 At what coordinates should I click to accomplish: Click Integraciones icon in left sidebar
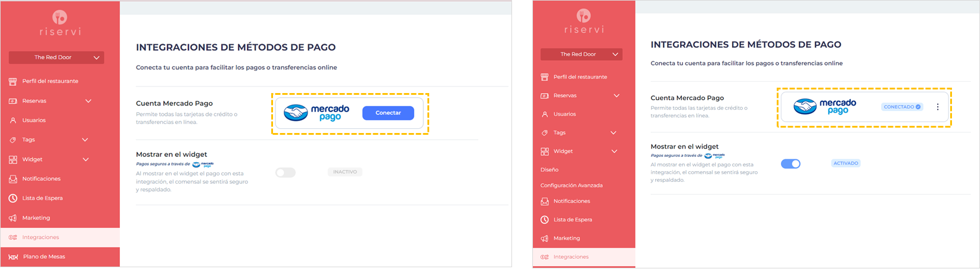click(x=13, y=237)
